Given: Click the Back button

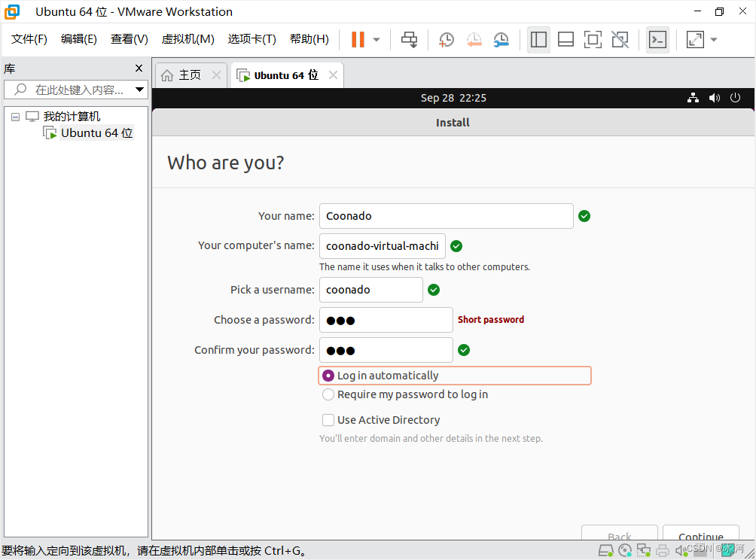Looking at the screenshot, I should coord(620,533).
